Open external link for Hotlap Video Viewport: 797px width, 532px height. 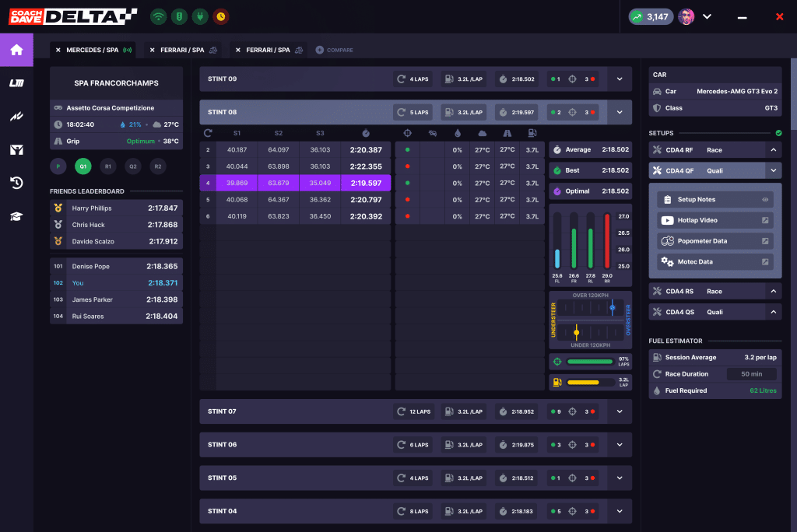765,220
